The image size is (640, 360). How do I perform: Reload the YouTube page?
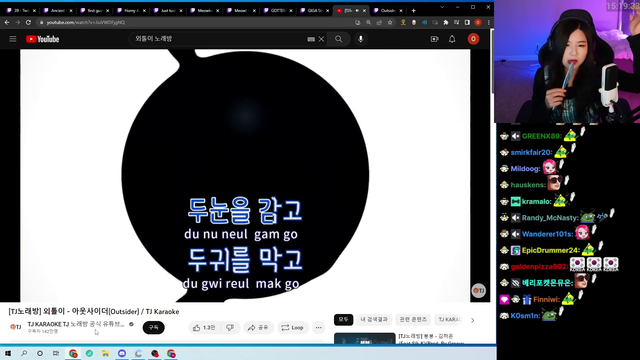click(x=28, y=22)
